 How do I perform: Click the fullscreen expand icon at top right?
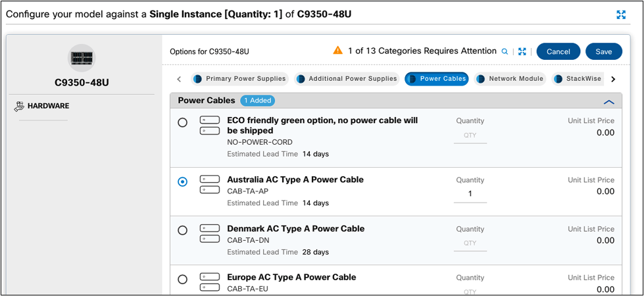(x=621, y=15)
